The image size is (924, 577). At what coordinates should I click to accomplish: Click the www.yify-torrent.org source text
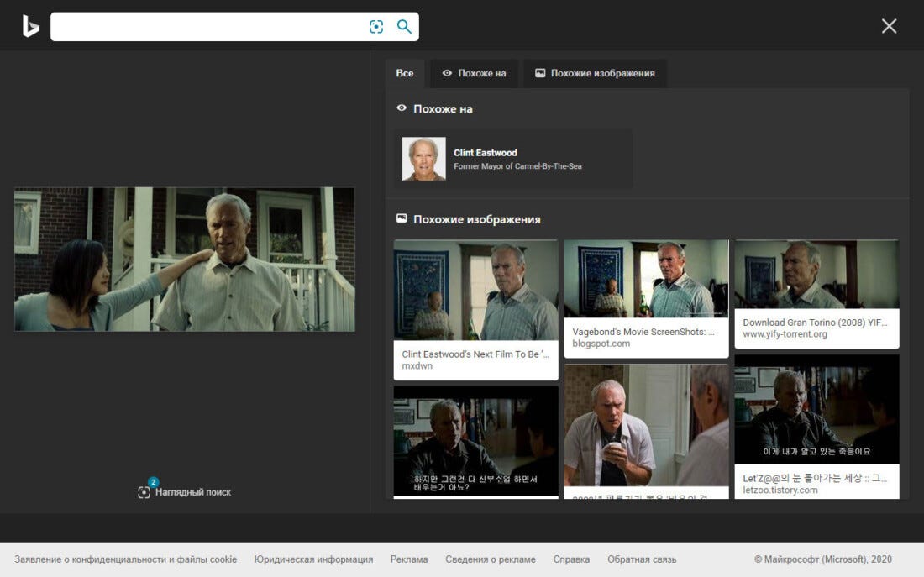[x=785, y=334]
